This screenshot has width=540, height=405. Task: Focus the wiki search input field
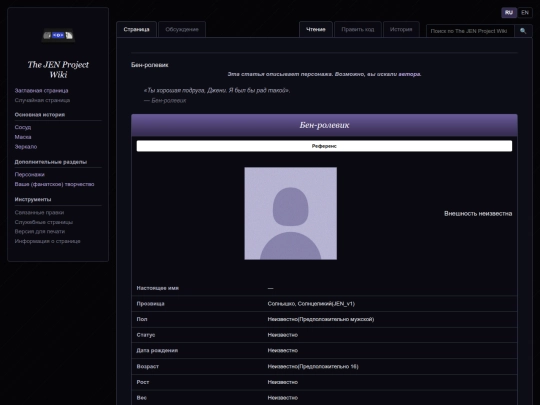coord(470,31)
